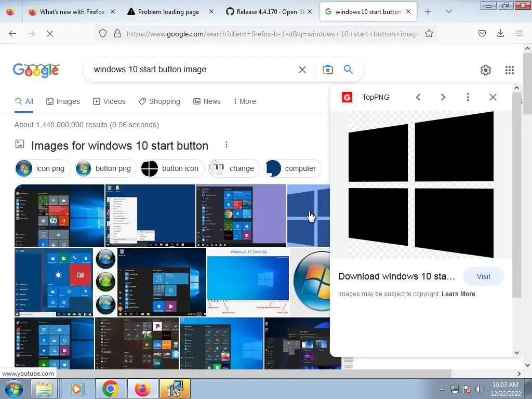
Task: Open the Windows 10 Desktop diagram thumbnail
Action: pos(248,282)
